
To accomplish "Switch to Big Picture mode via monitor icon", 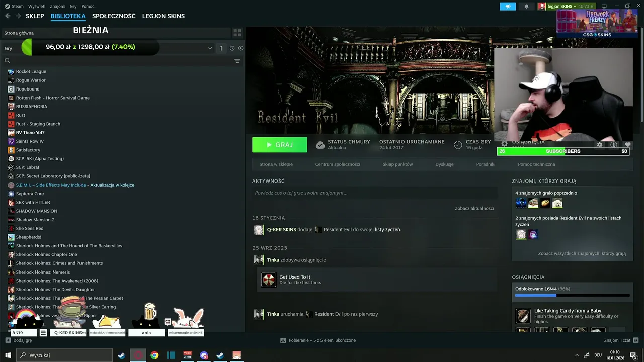I will pos(604,6).
